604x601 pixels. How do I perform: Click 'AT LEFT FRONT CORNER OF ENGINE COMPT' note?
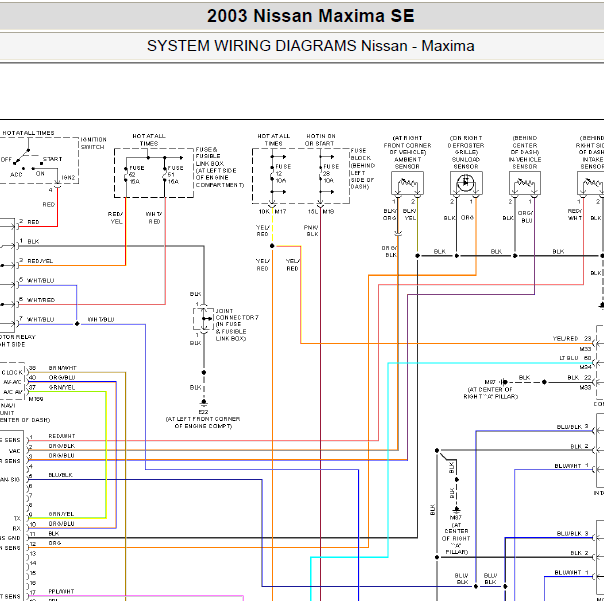(203, 423)
